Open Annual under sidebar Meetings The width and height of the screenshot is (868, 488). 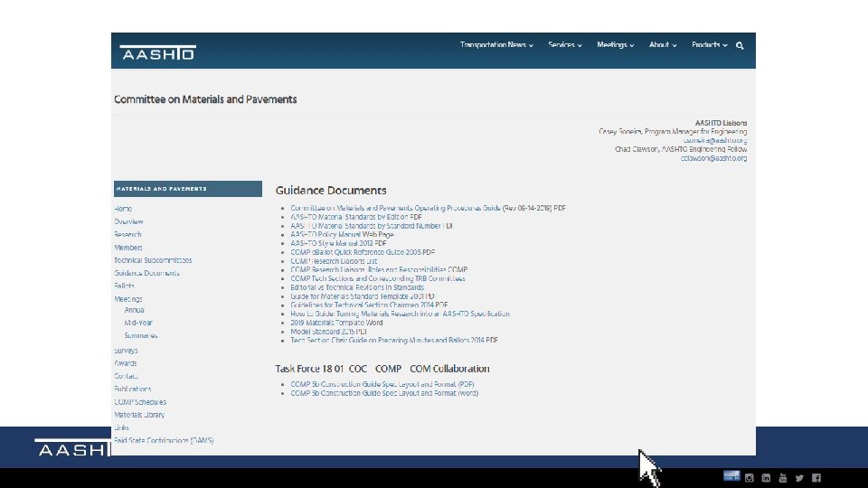coord(134,310)
